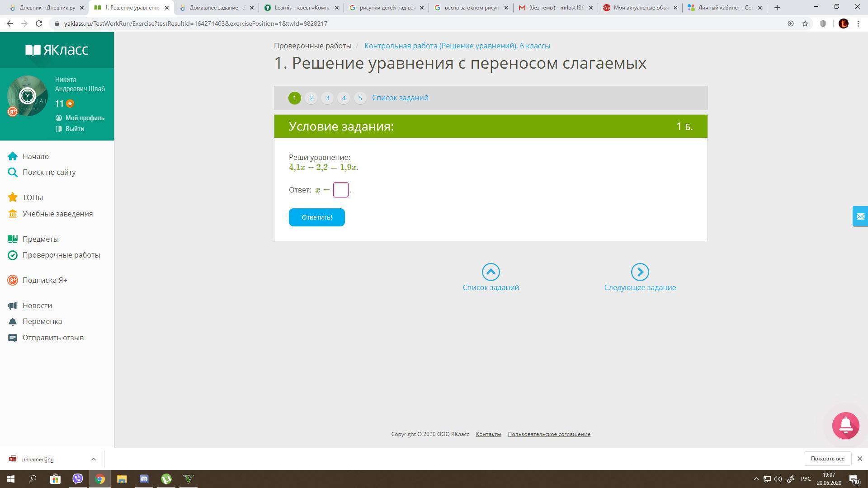
Task: Expand the unnamed.jpg download options chevron
Action: tap(94, 459)
